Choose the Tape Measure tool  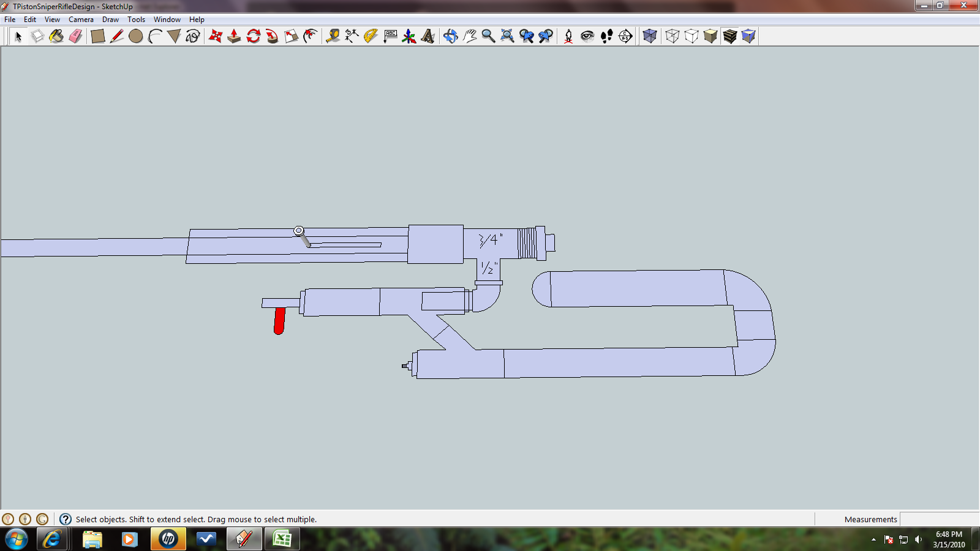(x=333, y=36)
